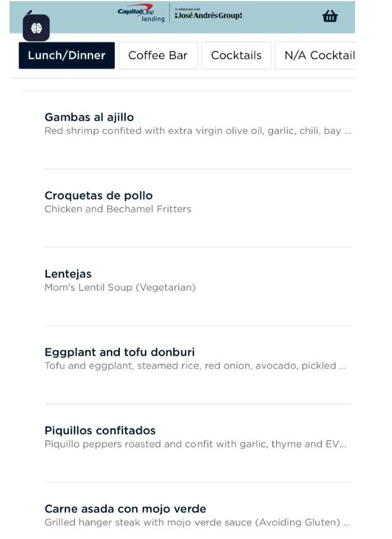Open the Cocktails tab
This screenshot has height=539, width=392.
[x=236, y=55]
